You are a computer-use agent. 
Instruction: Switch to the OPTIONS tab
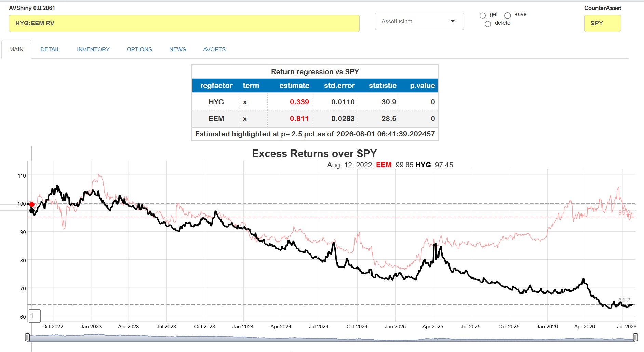[x=139, y=49]
